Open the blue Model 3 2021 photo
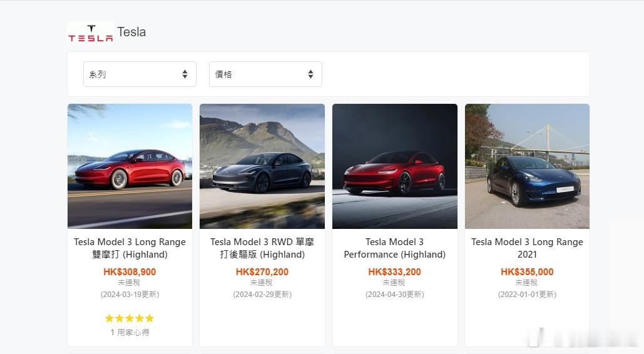644x354 pixels. [527, 166]
